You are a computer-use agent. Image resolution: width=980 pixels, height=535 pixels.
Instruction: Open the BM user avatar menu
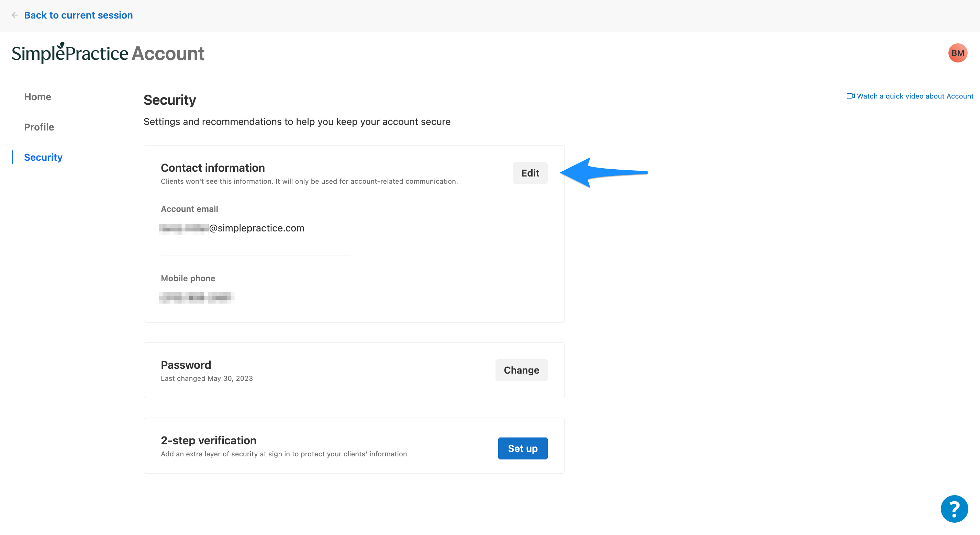point(958,53)
